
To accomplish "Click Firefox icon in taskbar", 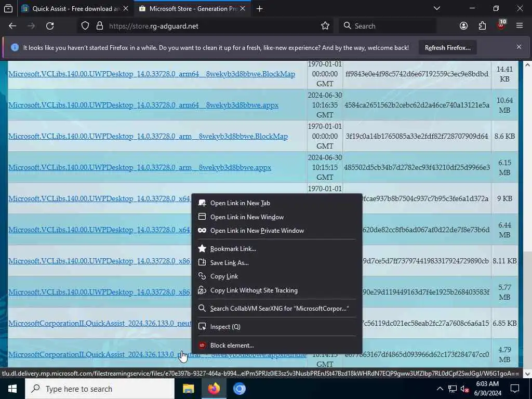I will pos(214,389).
